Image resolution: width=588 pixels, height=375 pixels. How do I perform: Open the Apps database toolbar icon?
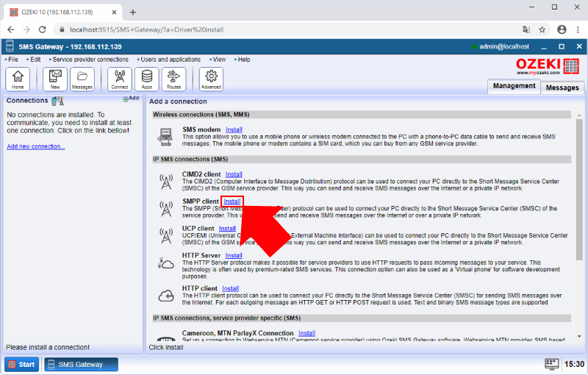click(x=146, y=79)
